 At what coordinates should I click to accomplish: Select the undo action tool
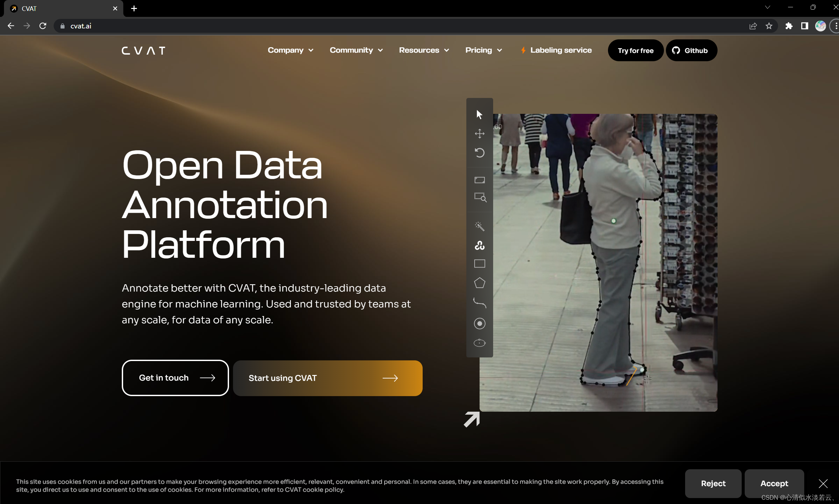[x=480, y=152]
